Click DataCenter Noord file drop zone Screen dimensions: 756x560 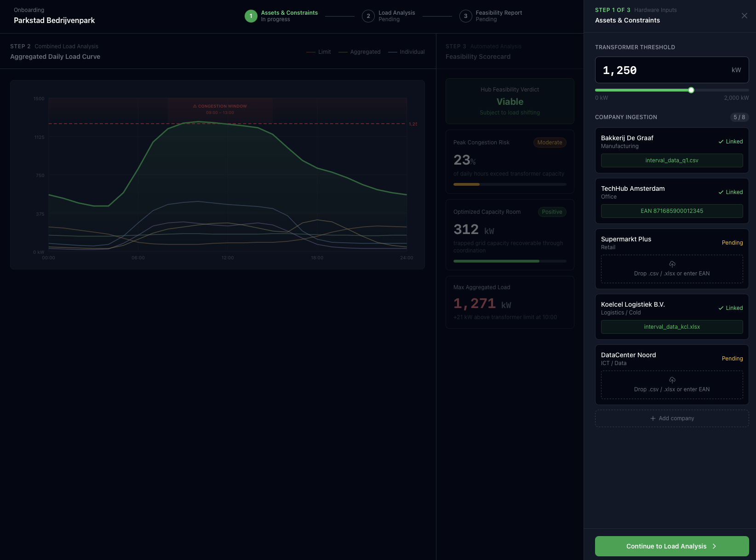672,385
